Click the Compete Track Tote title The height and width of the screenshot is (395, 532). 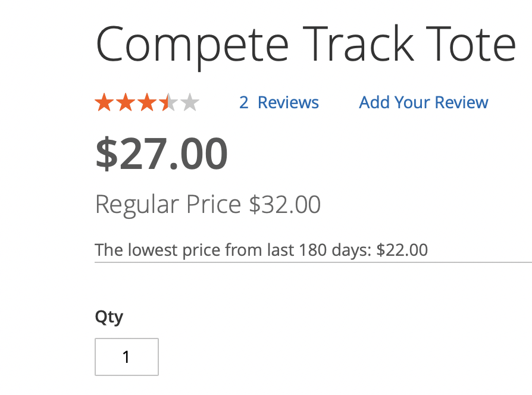[305, 44]
